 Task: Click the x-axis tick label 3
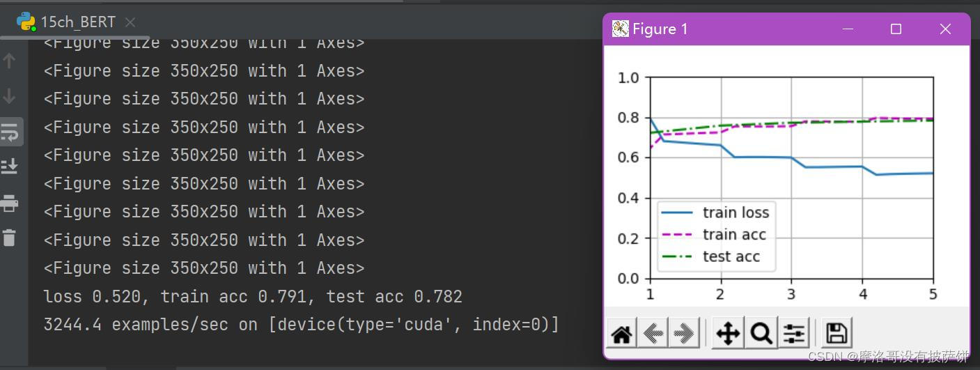click(791, 294)
